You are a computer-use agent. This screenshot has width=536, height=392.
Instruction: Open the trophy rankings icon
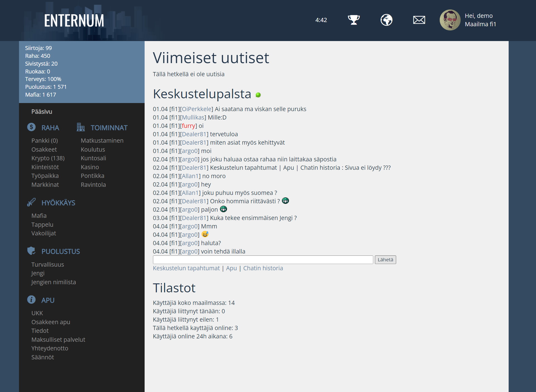(x=354, y=20)
